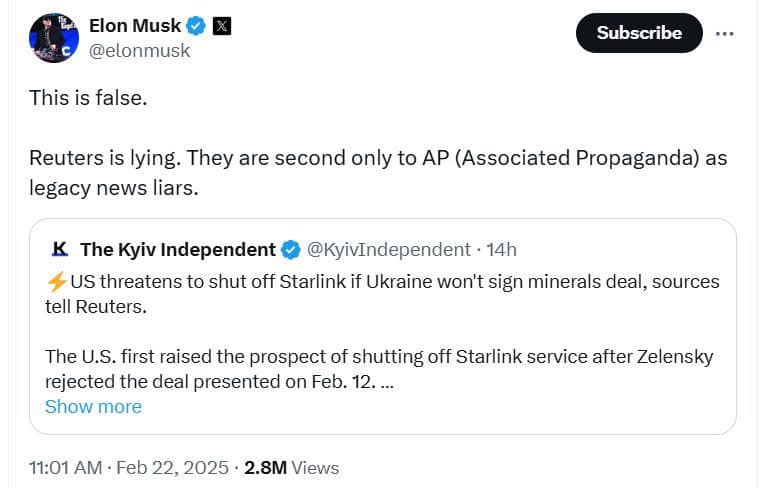
Task: Click the 2.8M Views counter
Action: (x=291, y=467)
